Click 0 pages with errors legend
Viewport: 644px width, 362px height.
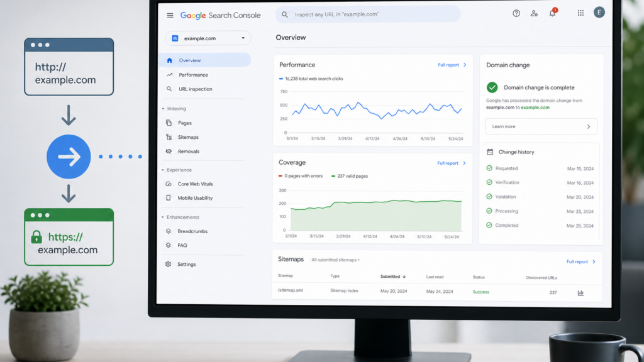click(300, 176)
